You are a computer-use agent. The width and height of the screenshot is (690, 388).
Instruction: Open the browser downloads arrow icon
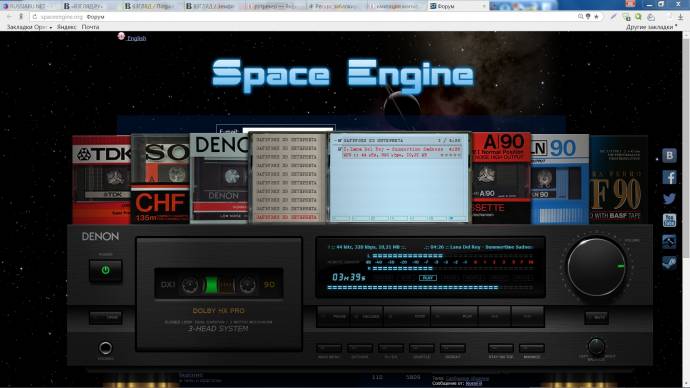(x=680, y=17)
